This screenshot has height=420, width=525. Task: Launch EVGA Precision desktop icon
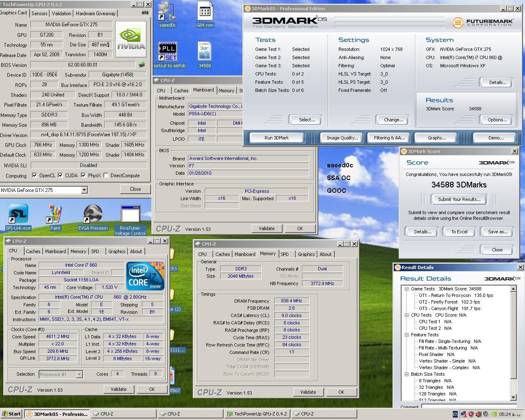coord(93,217)
